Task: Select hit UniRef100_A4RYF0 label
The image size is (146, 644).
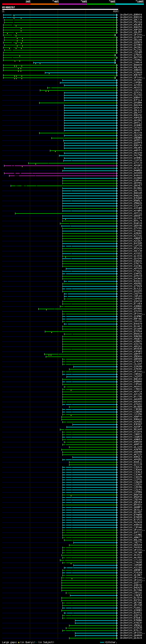Action: point(131,151)
